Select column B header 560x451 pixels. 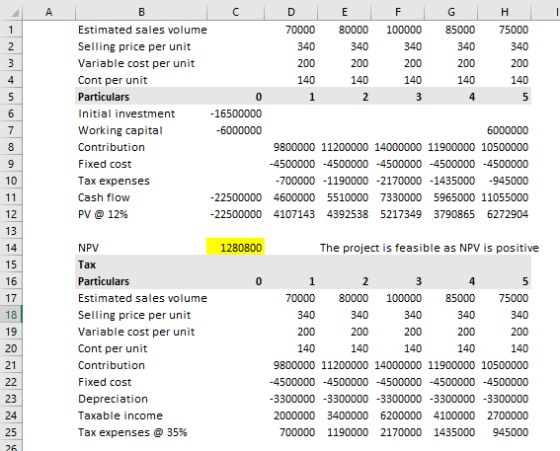pyautogui.click(x=141, y=12)
